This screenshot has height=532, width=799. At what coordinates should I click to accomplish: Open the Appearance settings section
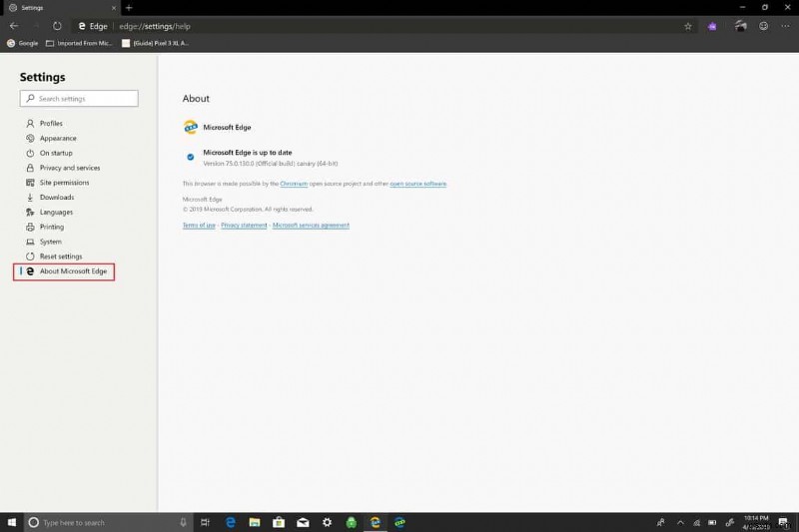point(58,138)
